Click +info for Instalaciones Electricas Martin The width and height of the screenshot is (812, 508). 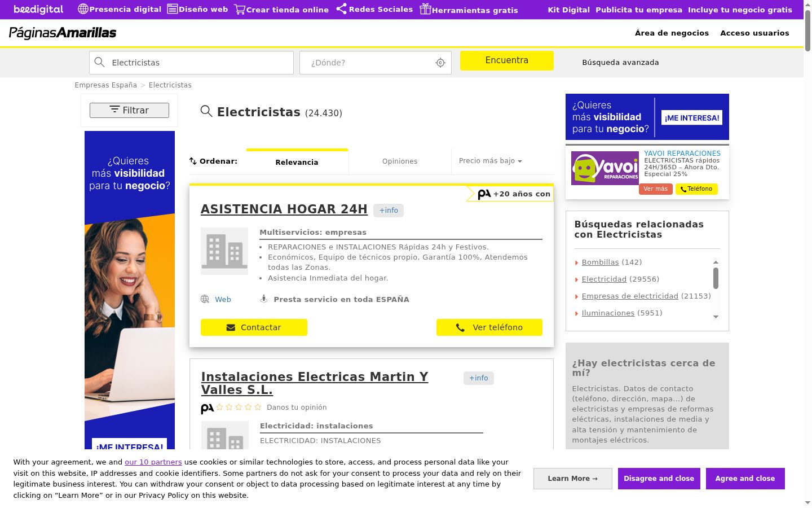point(479,378)
